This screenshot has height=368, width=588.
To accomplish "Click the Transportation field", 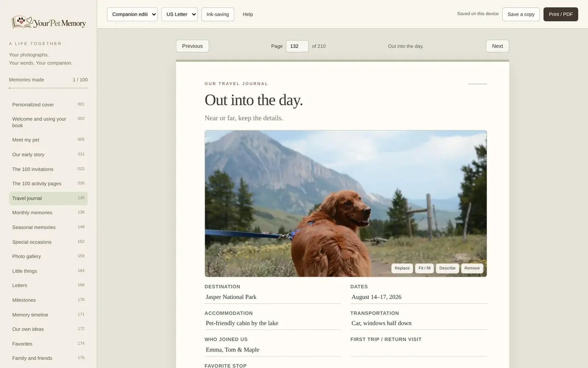I will click(419, 323).
